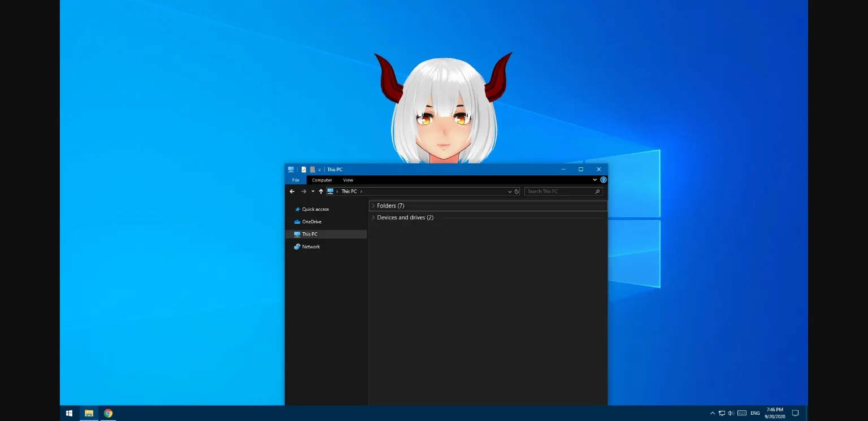Viewport: 868px width, 421px height.
Task: Open the File menu
Action: click(x=296, y=180)
